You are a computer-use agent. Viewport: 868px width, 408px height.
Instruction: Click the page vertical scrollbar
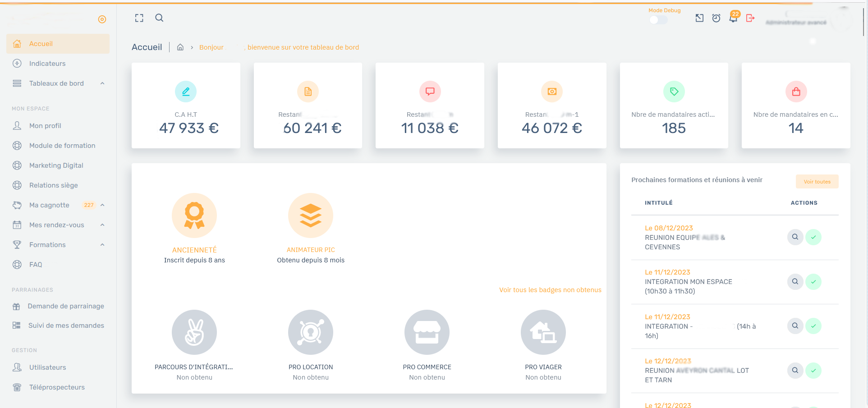[864, 23]
